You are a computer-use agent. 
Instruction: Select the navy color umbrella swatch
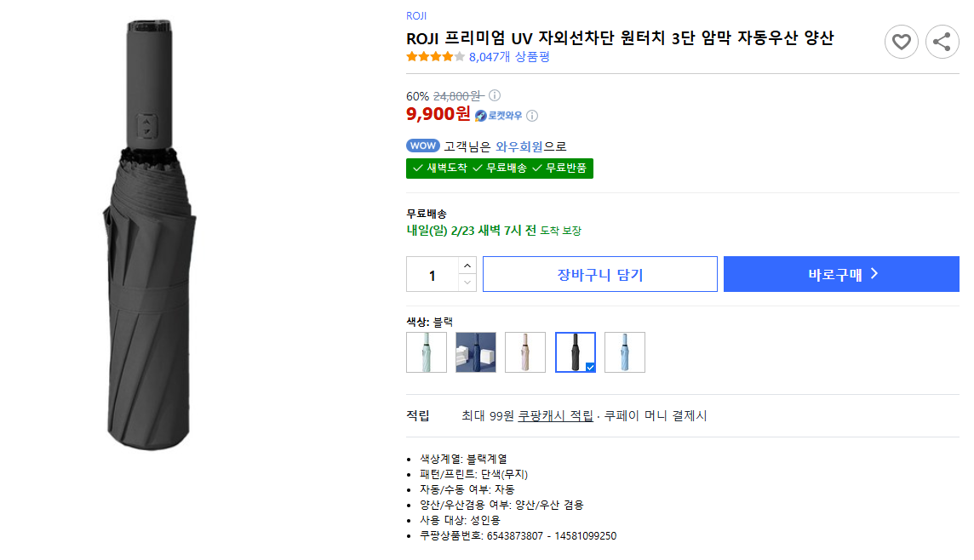476,352
